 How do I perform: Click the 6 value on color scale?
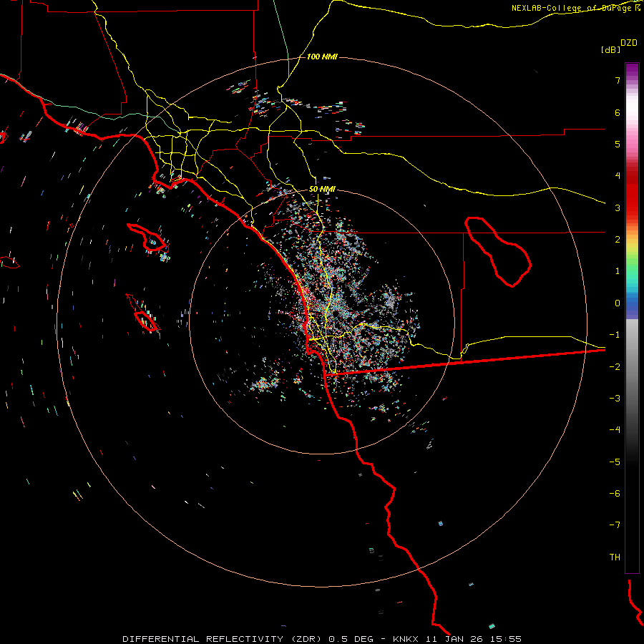tap(618, 112)
